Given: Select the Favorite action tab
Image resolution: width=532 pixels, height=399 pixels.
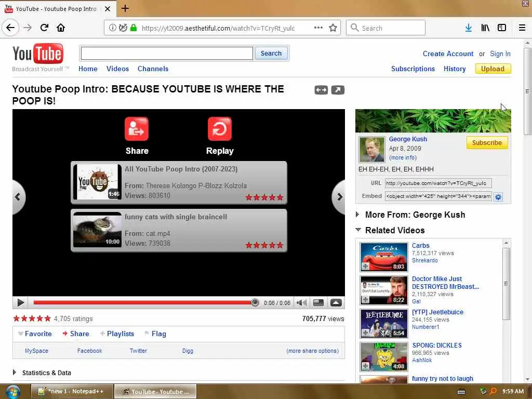Looking at the screenshot, I should pyautogui.click(x=35, y=334).
